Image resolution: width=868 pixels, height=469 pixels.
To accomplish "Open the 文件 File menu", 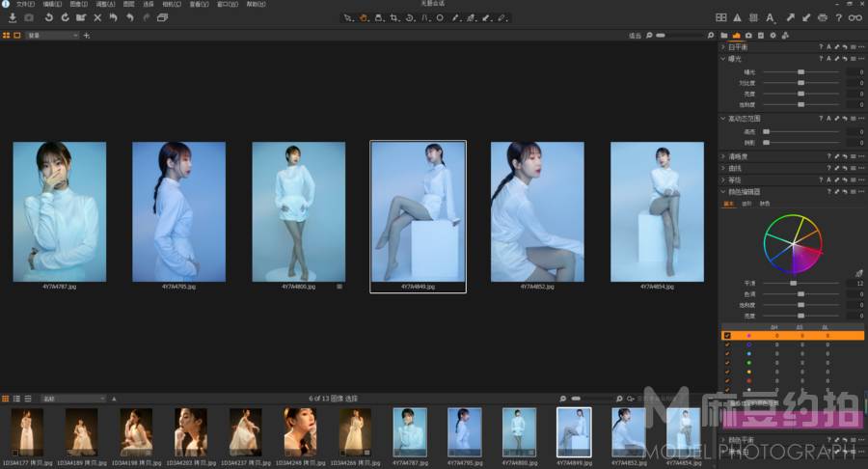I will pos(25,4).
